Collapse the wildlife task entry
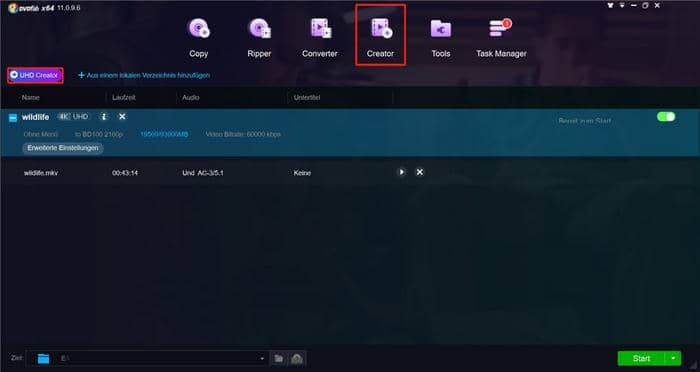 tap(13, 117)
